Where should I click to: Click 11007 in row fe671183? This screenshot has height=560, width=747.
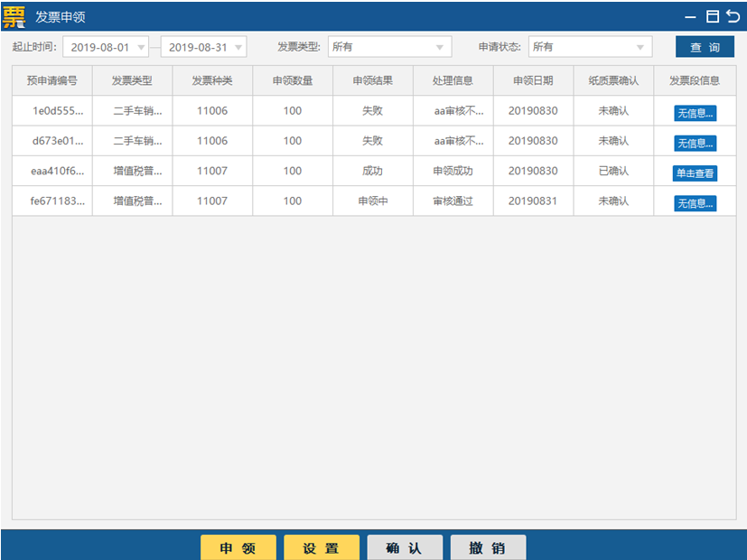pyautogui.click(x=212, y=201)
